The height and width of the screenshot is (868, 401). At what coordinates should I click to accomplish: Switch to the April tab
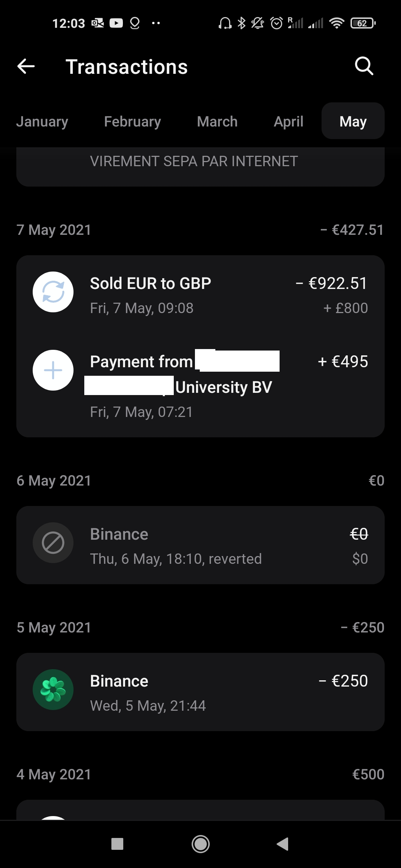click(x=288, y=122)
